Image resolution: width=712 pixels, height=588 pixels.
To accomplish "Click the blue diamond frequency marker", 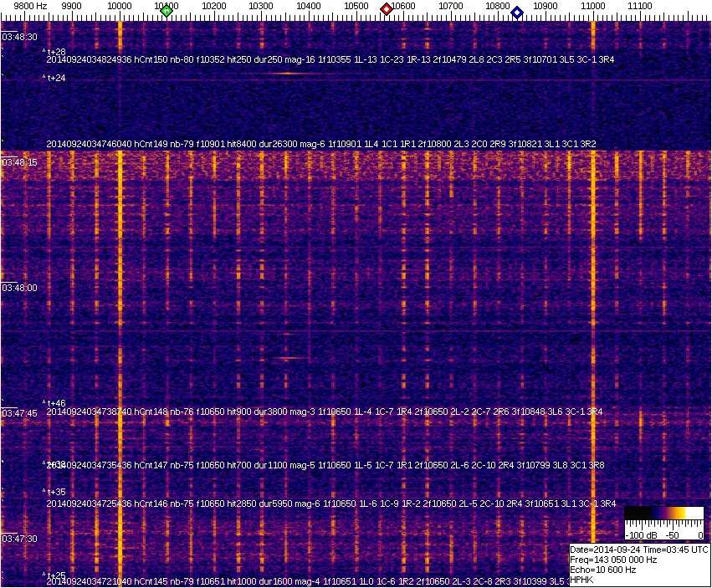I will [x=517, y=13].
